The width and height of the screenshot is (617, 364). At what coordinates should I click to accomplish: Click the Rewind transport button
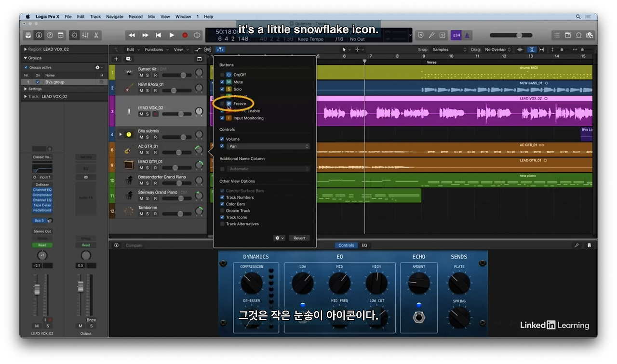(132, 35)
